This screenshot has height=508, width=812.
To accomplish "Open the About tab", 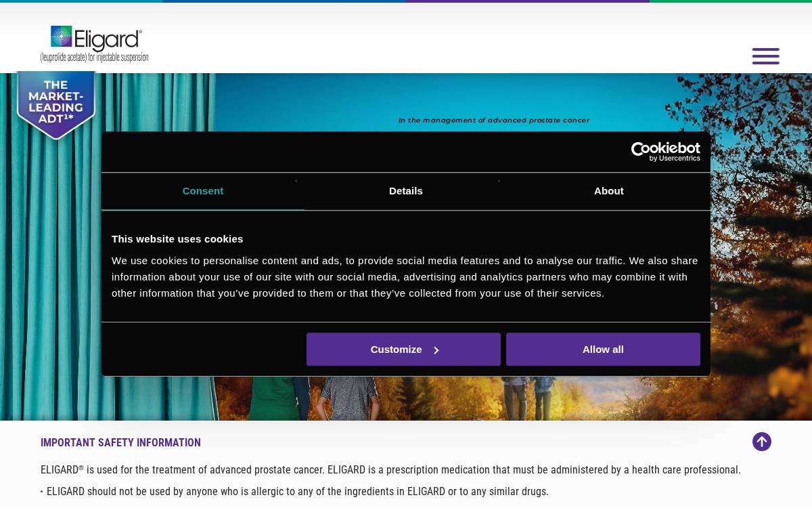I will pos(609,191).
